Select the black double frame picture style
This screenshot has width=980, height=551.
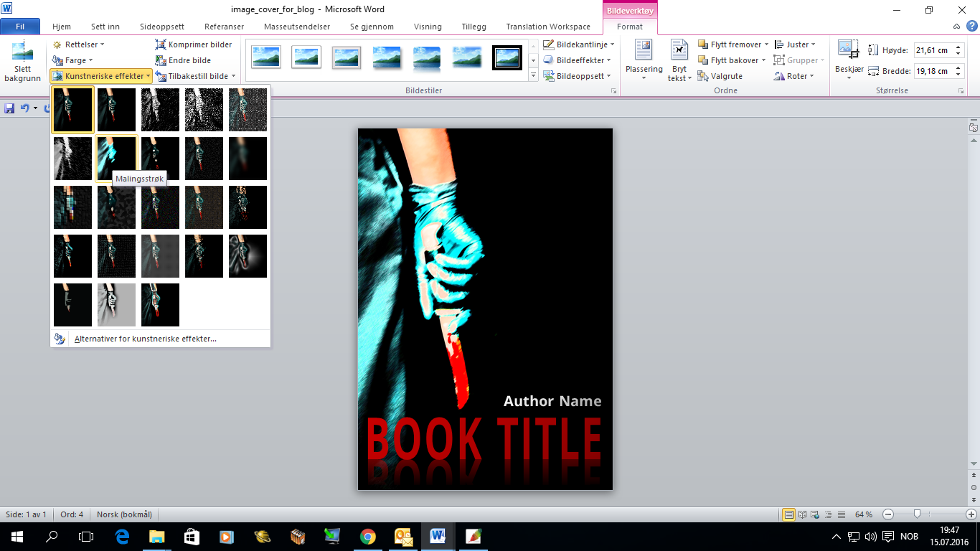click(507, 57)
